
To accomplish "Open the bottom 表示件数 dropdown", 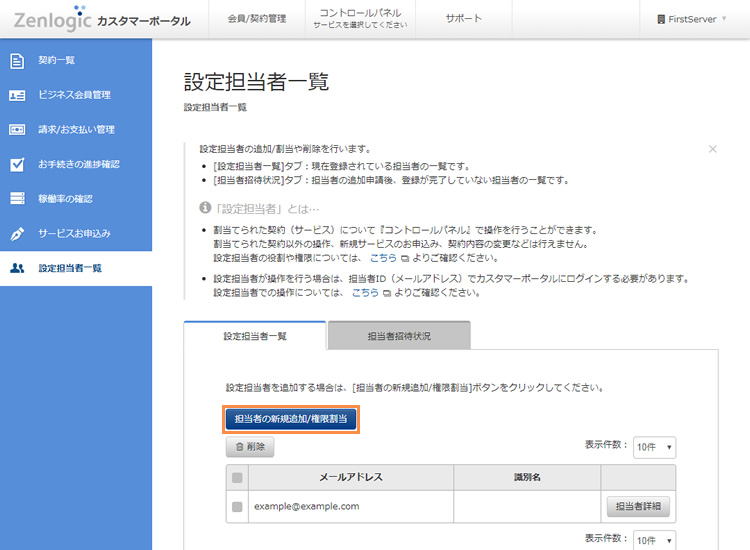I will point(655,540).
